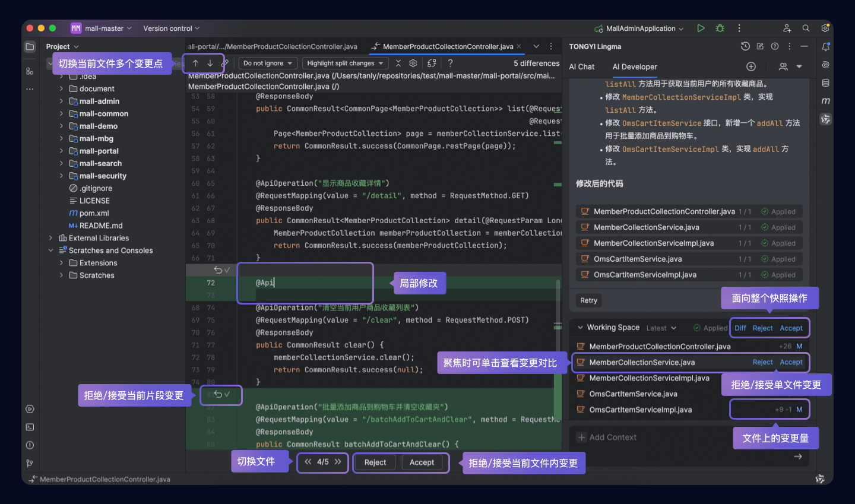Reject changes in current file bottom bar
This screenshot has height=504, width=855.
(x=375, y=462)
